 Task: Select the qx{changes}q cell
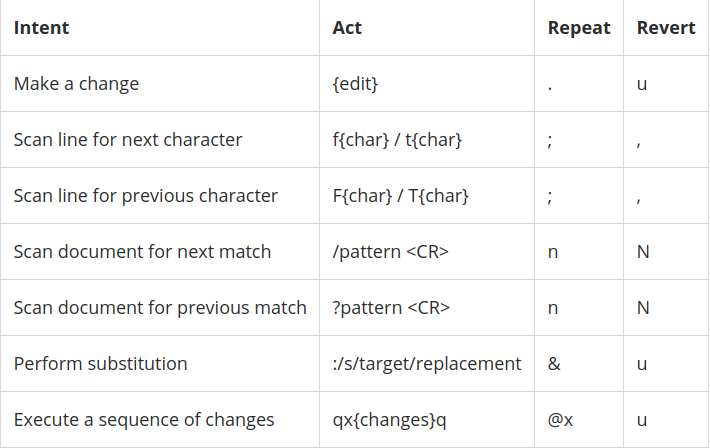(389, 420)
